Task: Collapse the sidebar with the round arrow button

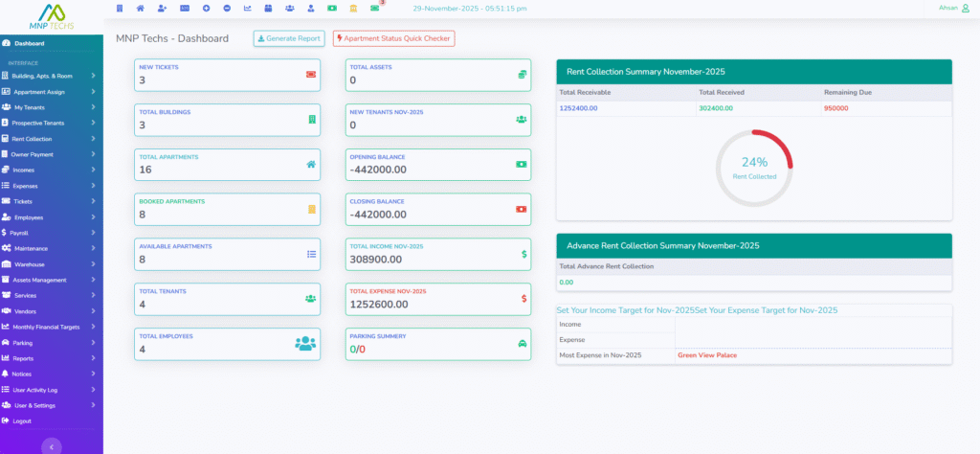Action: pos(52,446)
